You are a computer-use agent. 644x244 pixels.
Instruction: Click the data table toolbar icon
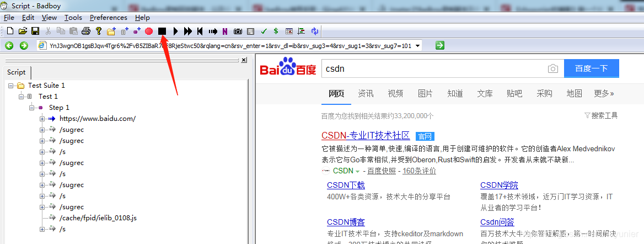coord(289,31)
